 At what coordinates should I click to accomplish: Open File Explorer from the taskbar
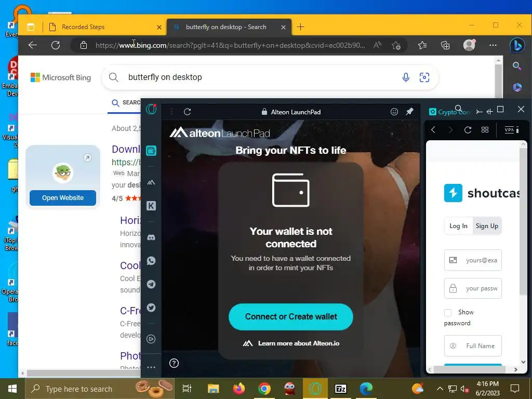pyautogui.click(x=214, y=389)
